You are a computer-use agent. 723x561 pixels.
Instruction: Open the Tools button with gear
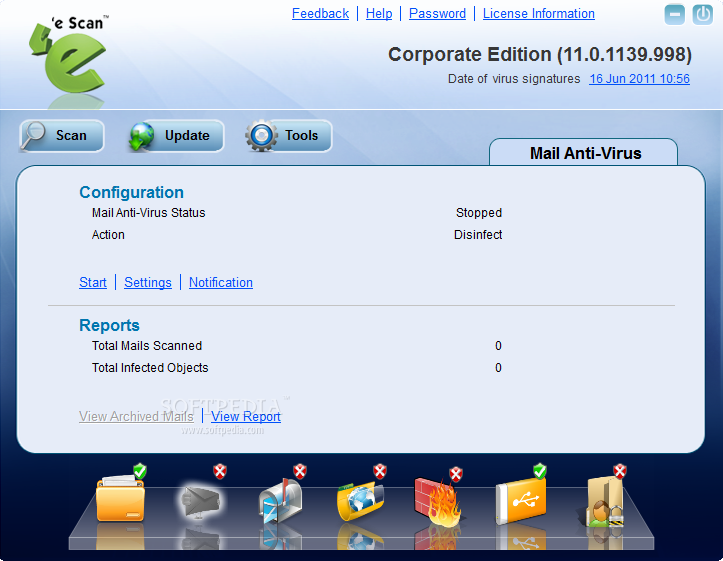click(289, 136)
